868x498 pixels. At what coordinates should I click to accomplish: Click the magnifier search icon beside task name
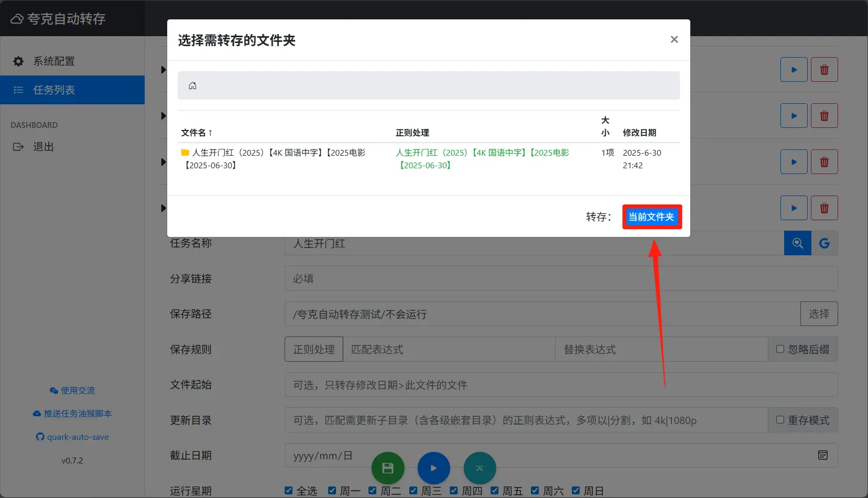[x=797, y=243]
